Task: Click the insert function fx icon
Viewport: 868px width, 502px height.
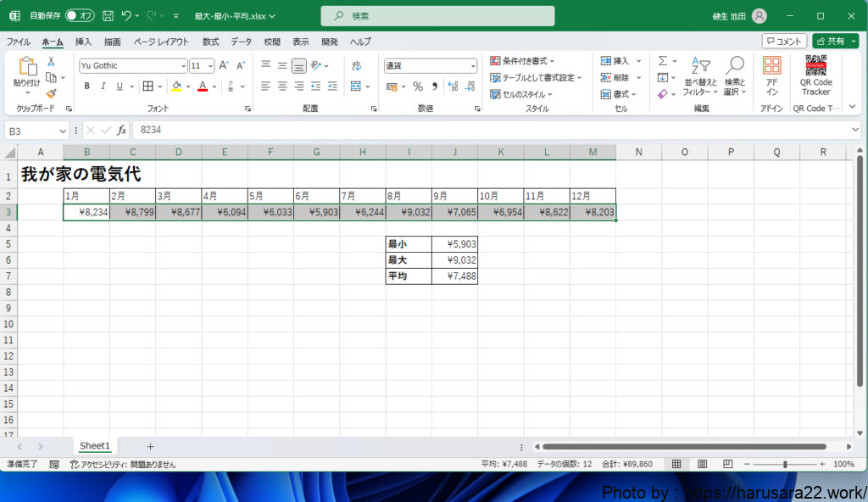Action: coord(121,130)
